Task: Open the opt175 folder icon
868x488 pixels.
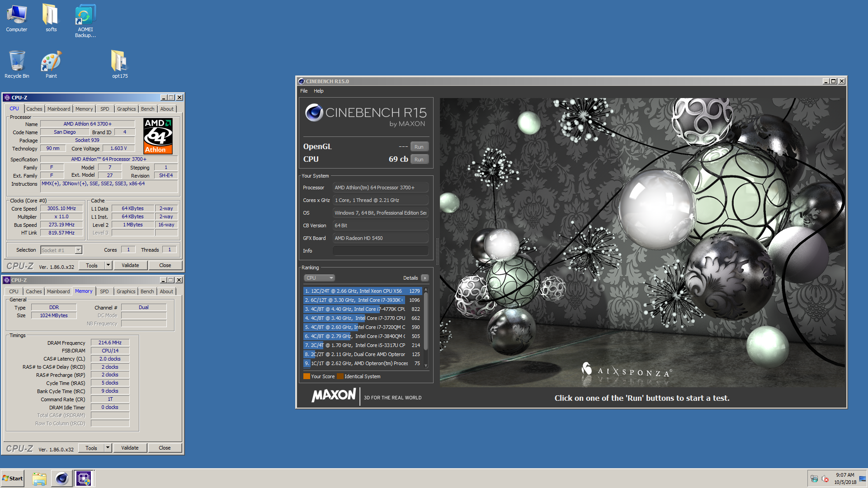Action: pyautogui.click(x=120, y=64)
